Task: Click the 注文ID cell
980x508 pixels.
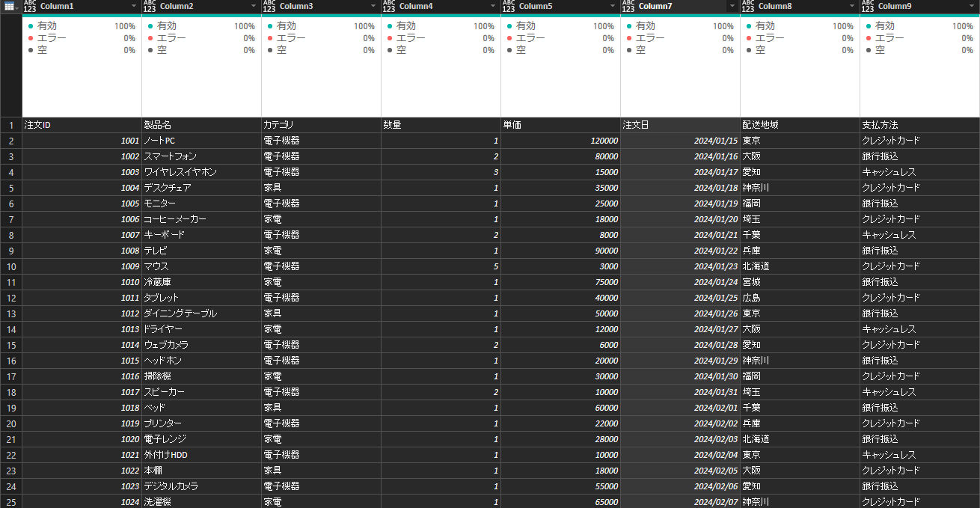Action: (82, 125)
